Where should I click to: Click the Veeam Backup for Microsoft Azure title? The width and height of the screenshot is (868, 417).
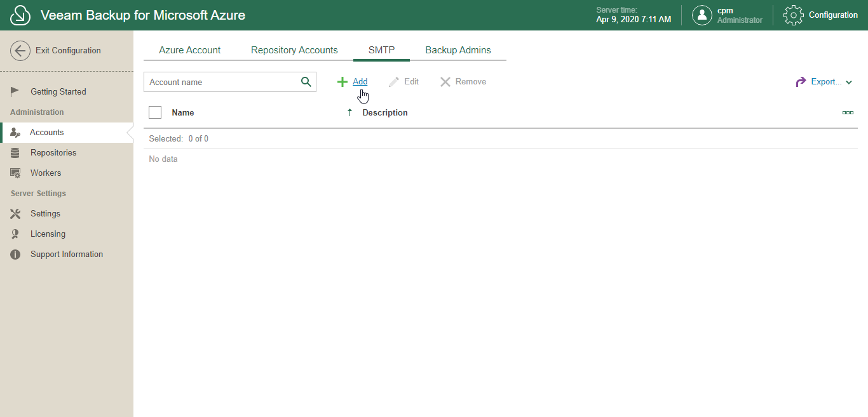pyautogui.click(x=143, y=15)
